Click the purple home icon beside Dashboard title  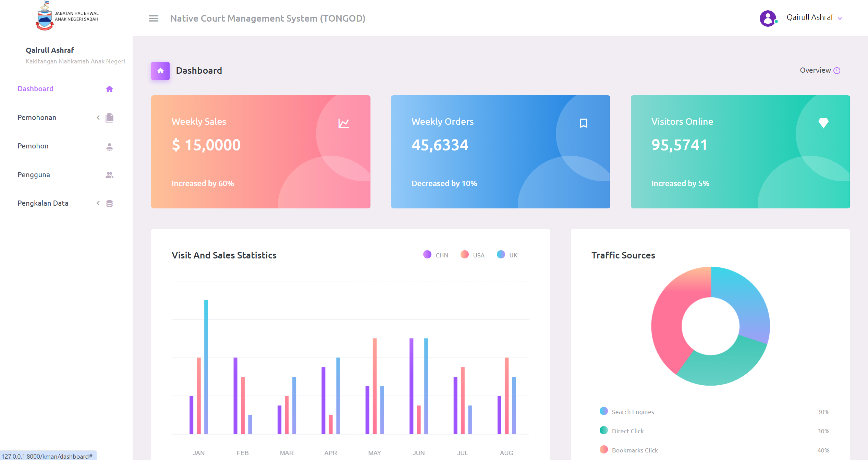pyautogui.click(x=160, y=71)
